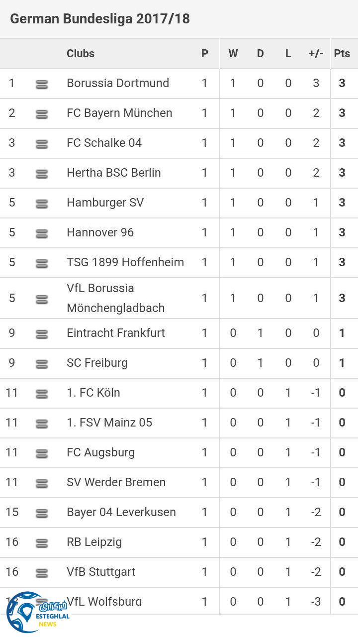Click the W wins column header

(233, 54)
